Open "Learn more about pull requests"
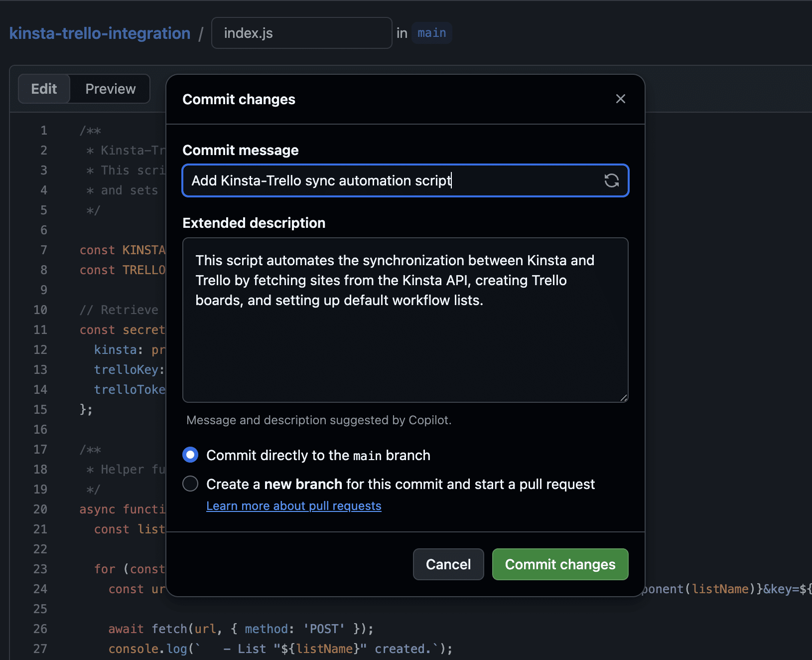Image resolution: width=812 pixels, height=660 pixels. pyautogui.click(x=293, y=505)
